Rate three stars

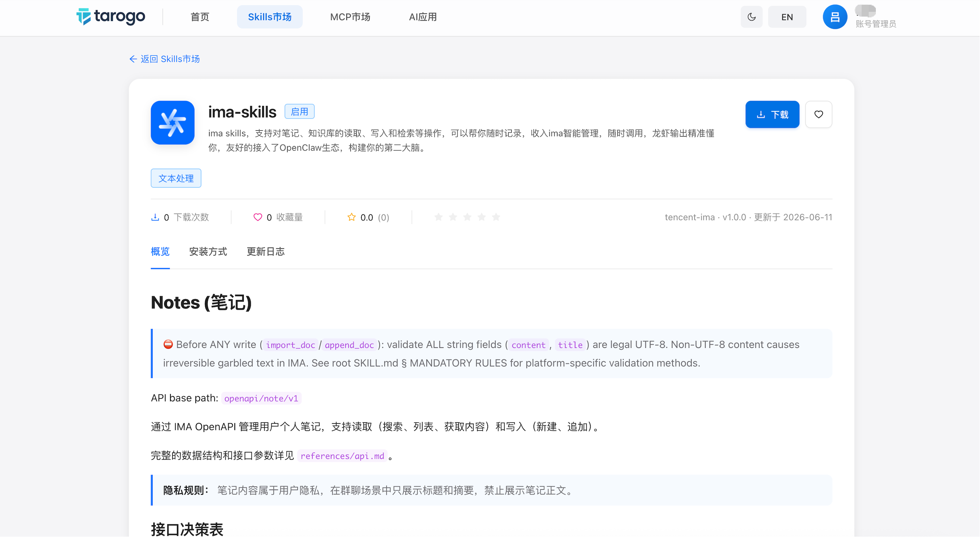point(467,217)
